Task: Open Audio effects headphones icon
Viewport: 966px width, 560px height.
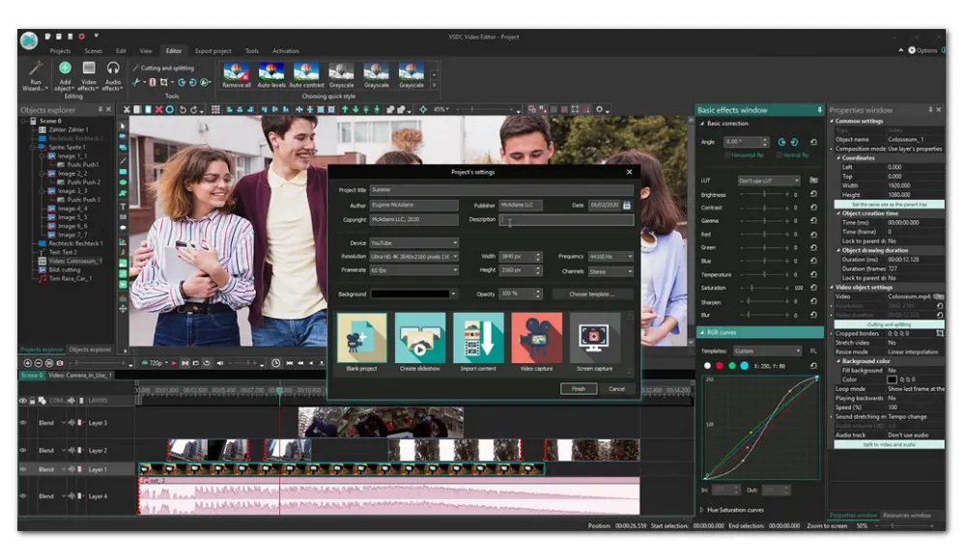Action: pyautogui.click(x=113, y=69)
